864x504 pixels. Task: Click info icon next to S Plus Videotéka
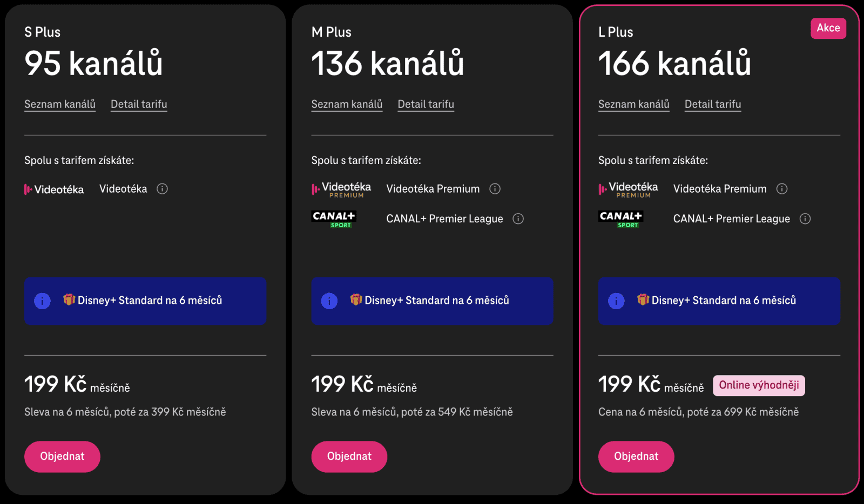click(162, 189)
